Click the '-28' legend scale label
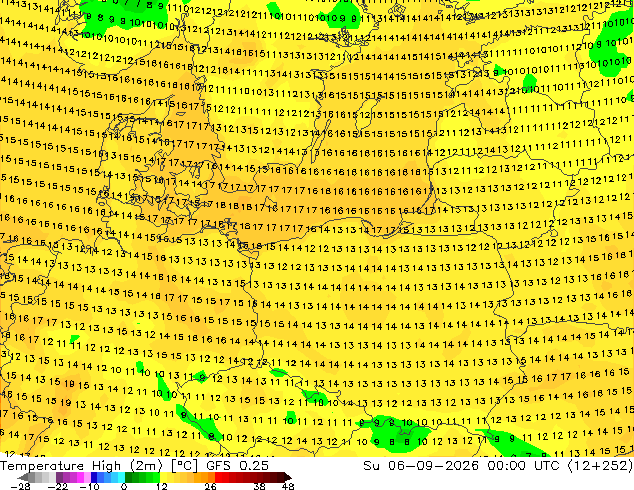Screen dimensions: 634x490 (x=20, y=486)
